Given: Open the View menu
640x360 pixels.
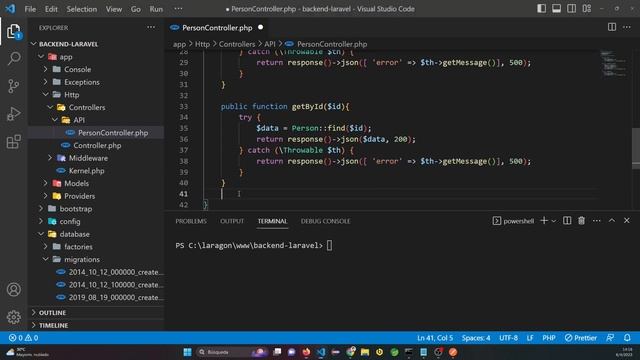Looking at the screenshot, I should click(114, 9).
